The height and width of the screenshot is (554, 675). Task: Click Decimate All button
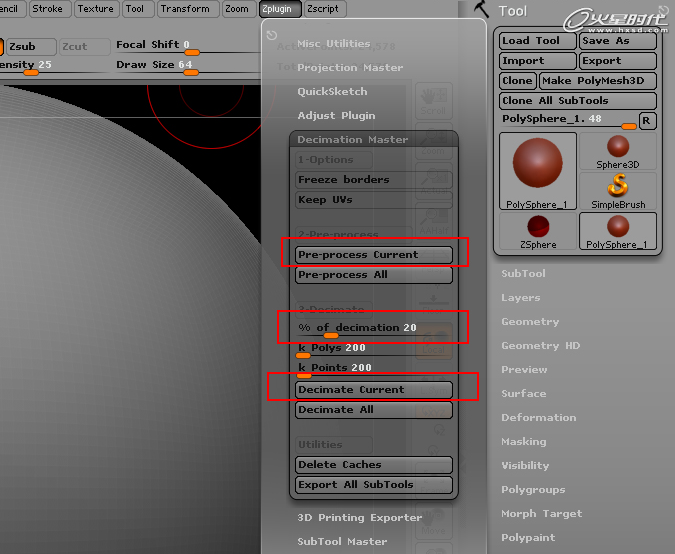point(374,410)
